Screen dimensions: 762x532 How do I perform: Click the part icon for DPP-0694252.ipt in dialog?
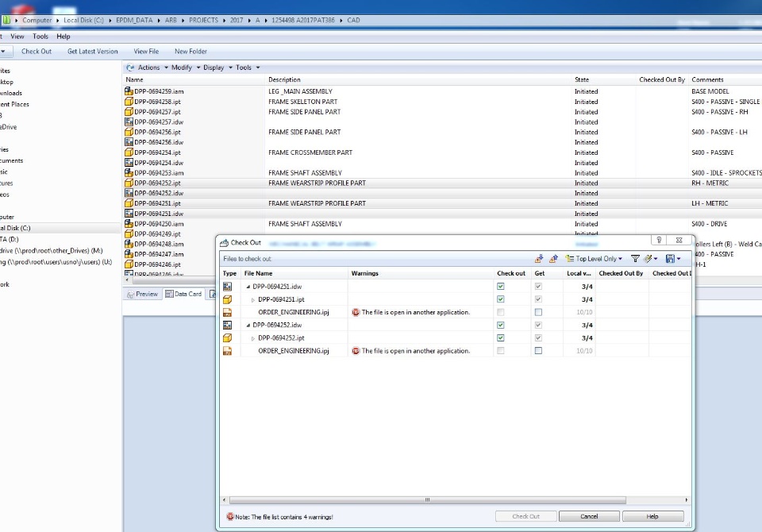(227, 338)
